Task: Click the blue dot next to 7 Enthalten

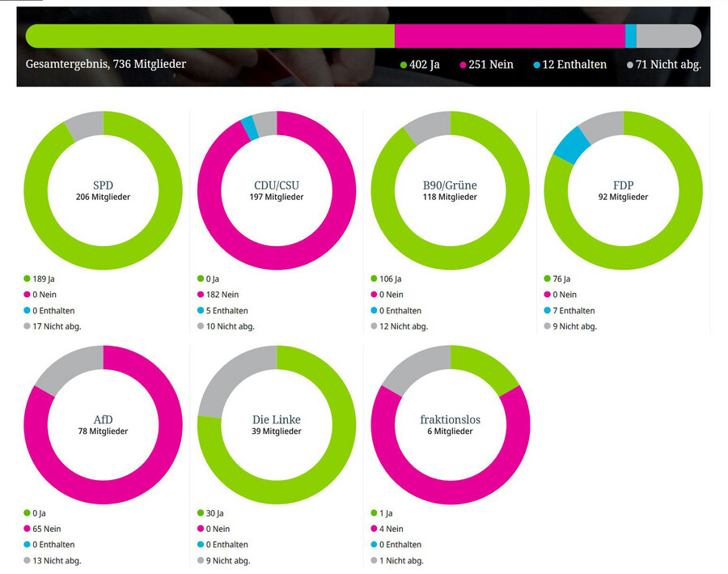Action: click(x=548, y=311)
